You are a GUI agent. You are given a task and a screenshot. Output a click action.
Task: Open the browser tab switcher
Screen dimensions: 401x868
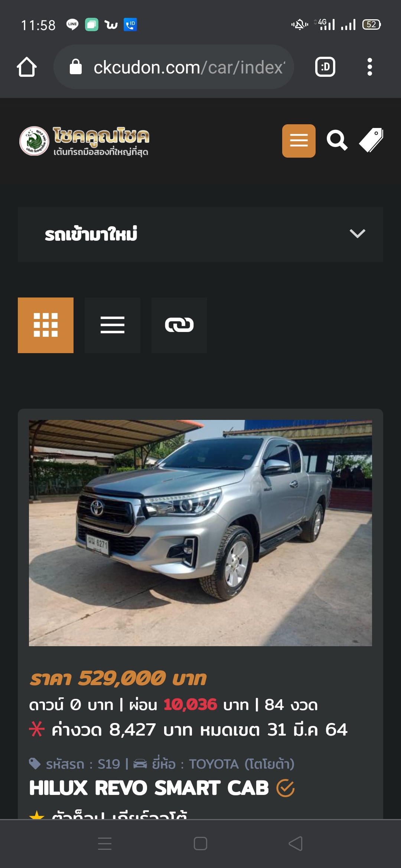pyautogui.click(x=325, y=67)
